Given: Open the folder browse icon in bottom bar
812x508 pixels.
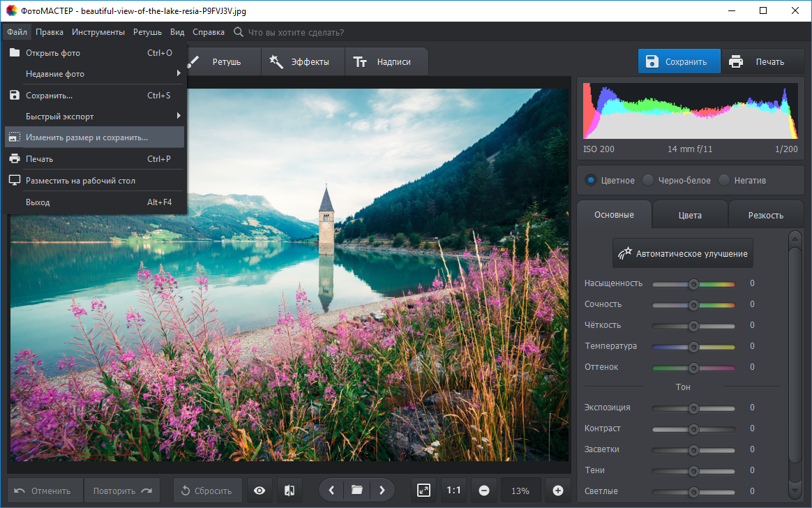Looking at the screenshot, I should [356, 491].
